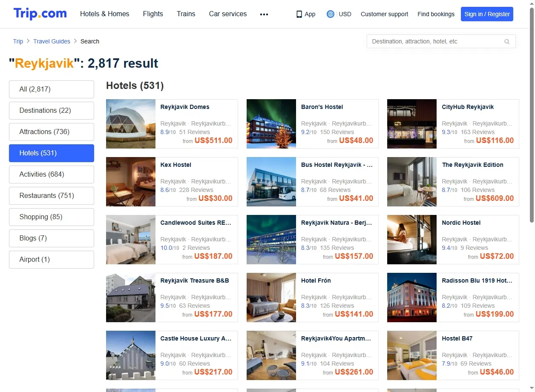
Task: Click the Hotel Frón title
Action: click(316, 280)
